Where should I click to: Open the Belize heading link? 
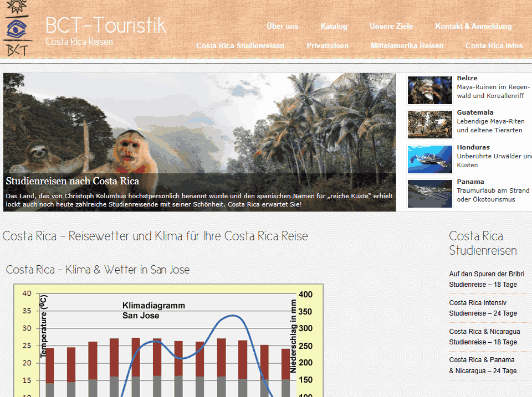tap(467, 78)
